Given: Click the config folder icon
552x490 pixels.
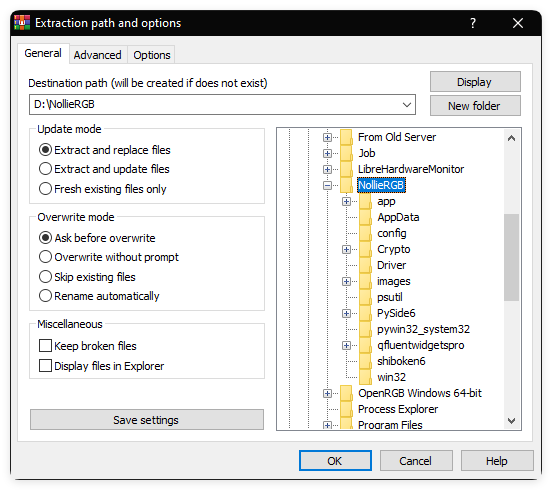Looking at the screenshot, I should click(365, 233).
